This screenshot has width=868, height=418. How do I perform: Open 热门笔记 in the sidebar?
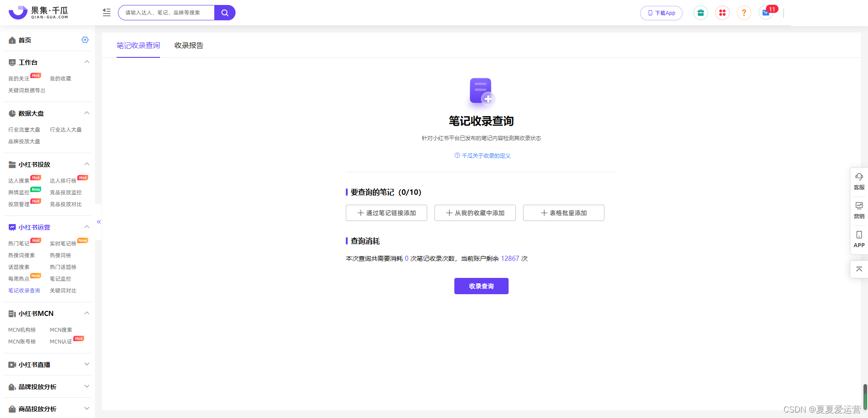[x=19, y=244]
